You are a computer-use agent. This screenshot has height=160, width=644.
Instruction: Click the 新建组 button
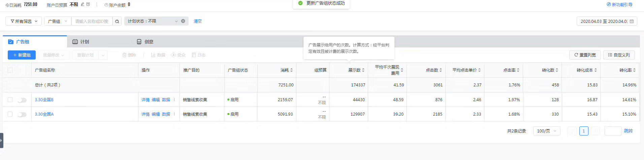coord(22,55)
